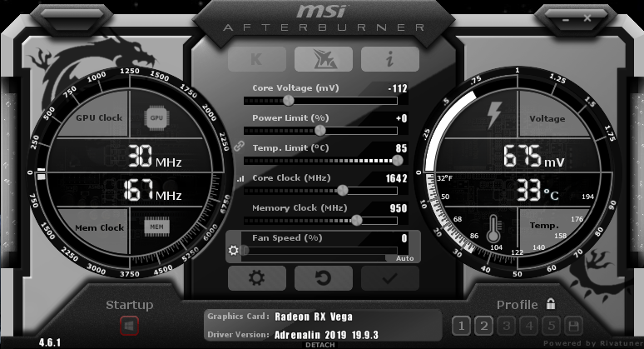Click the Temp. Limit value 85
Viewport: 644px width, 349px height.
click(x=401, y=148)
